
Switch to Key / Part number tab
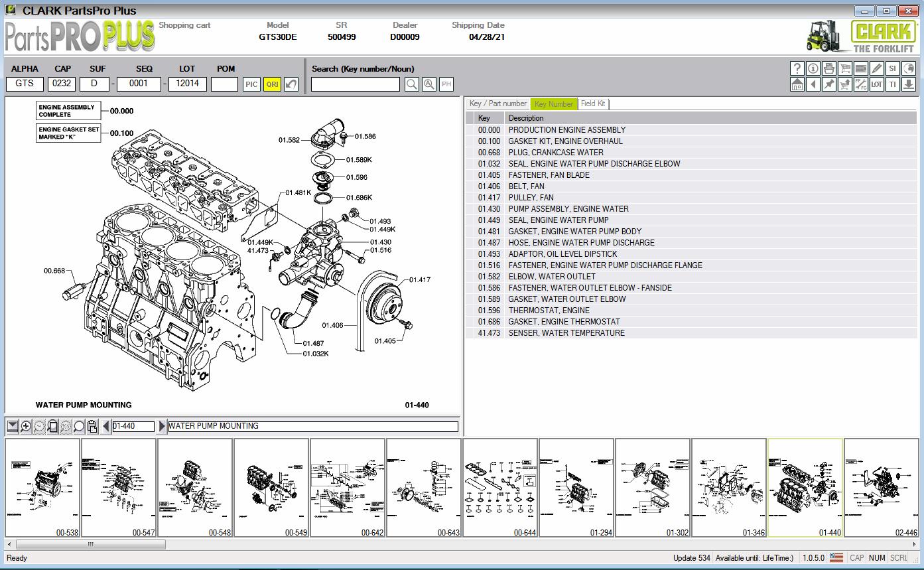point(498,104)
